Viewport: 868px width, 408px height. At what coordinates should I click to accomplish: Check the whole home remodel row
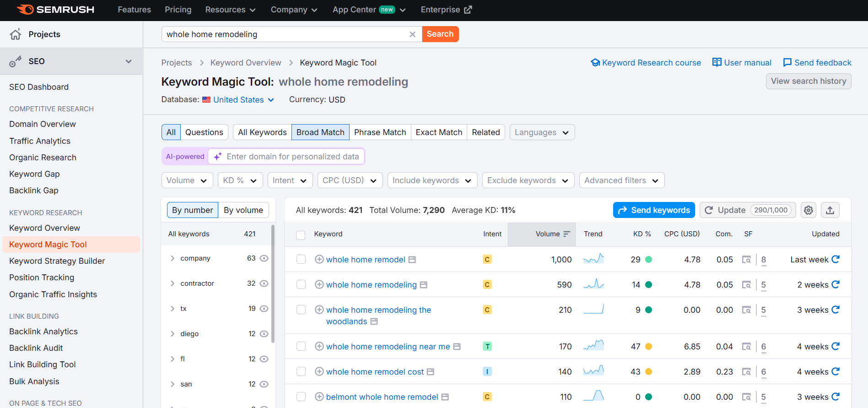[301, 259]
